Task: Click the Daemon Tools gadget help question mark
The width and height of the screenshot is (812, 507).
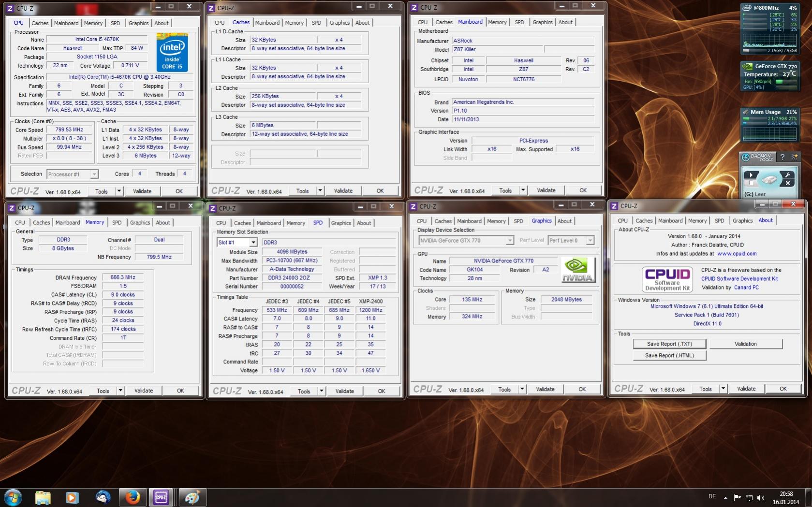Action: point(782,157)
